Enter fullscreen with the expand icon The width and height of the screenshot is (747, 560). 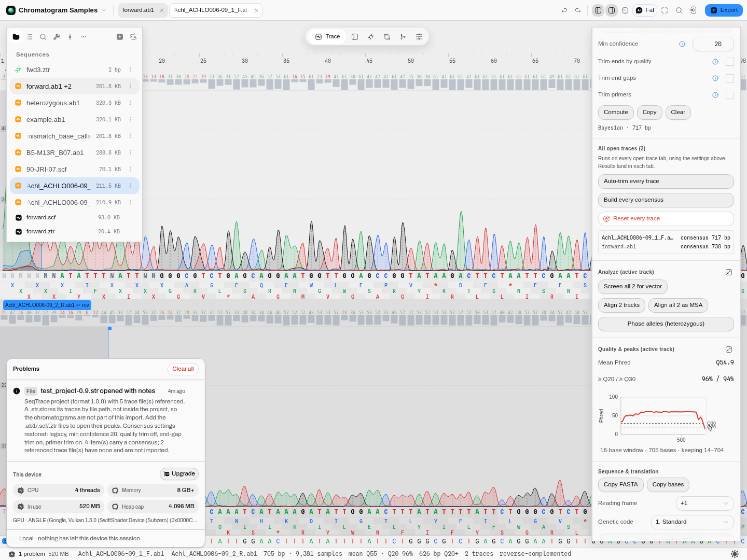click(665, 10)
